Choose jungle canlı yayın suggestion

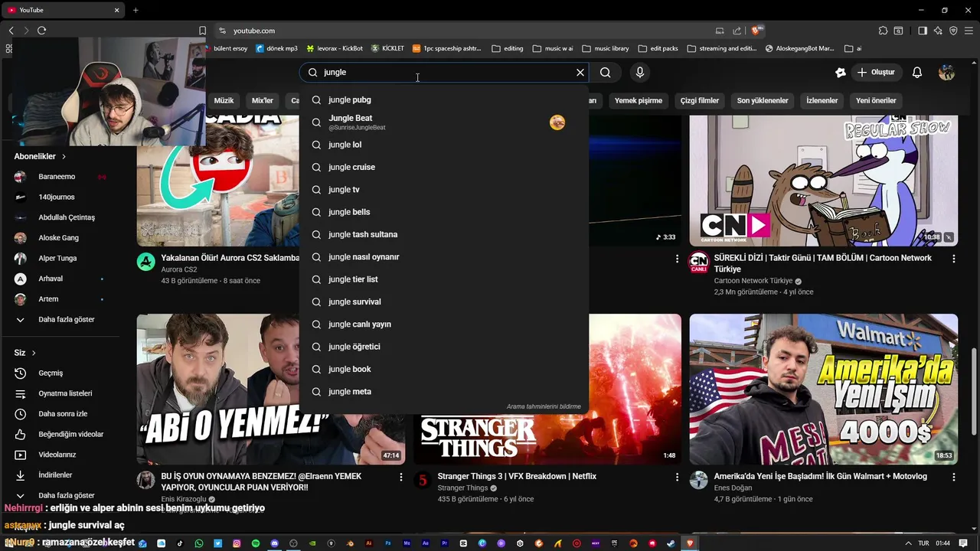click(x=444, y=324)
